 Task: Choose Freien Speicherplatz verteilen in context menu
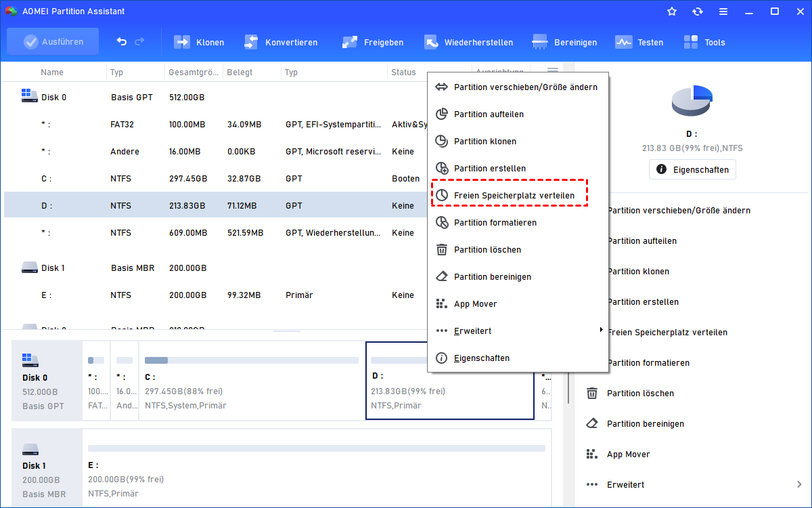tap(514, 195)
